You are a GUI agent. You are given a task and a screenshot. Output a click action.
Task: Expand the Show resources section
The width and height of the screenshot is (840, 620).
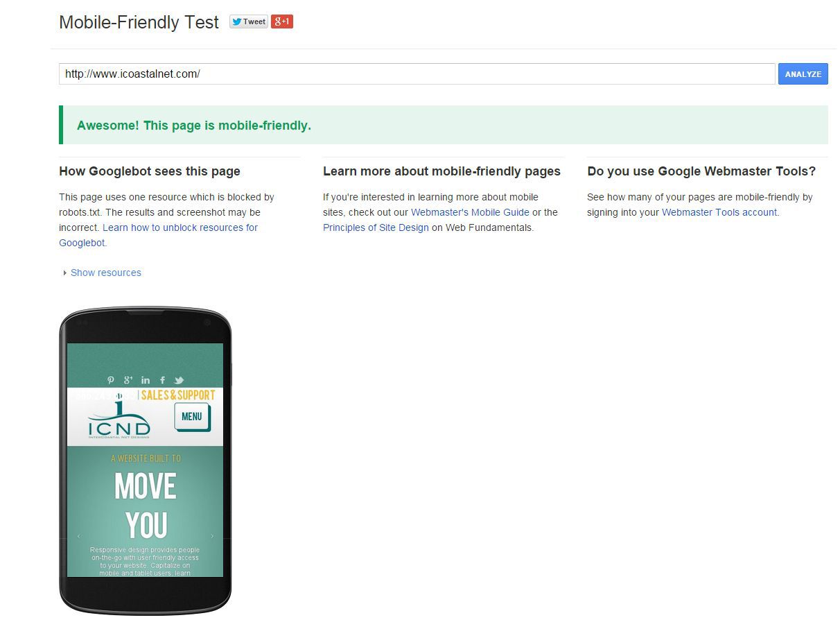coord(105,273)
